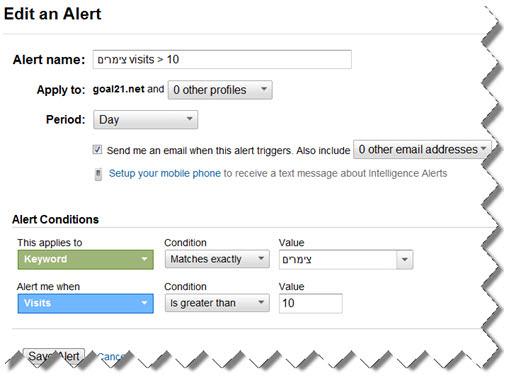The height and width of the screenshot is (379, 507).
Task: Open the Setup your mobile phone link
Action: coord(165,173)
